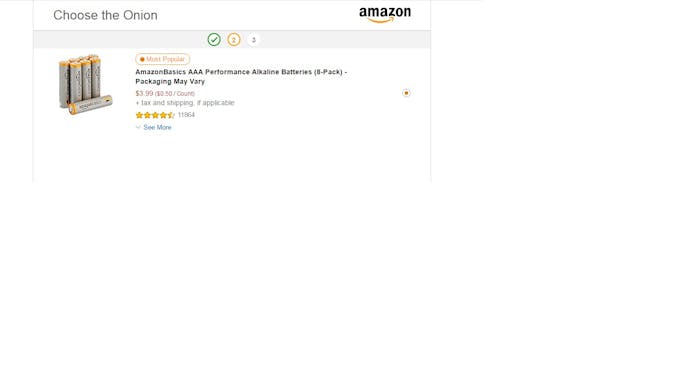
Task: Click the ($0.50 / Count) unit price
Action: click(175, 94)
